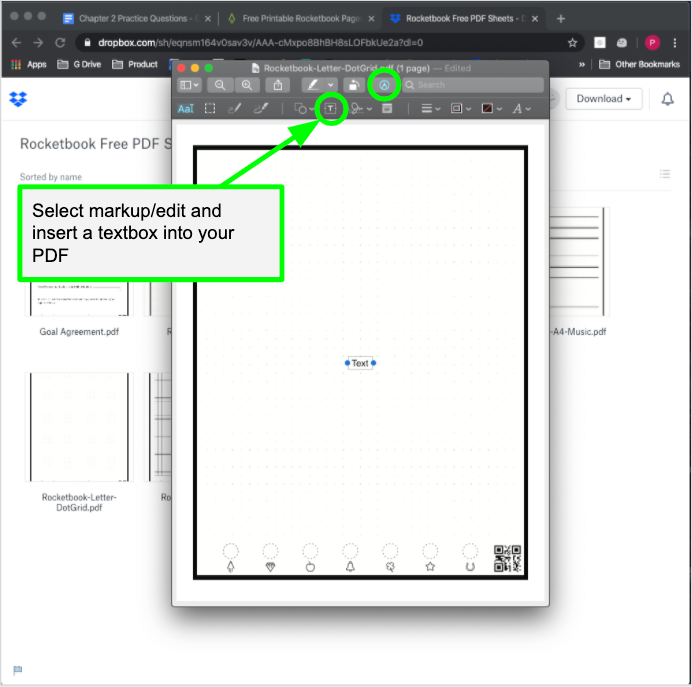This screenshot has width=692, height=687.
Task: Open the Apps bookmarks shortcut
Action: (x=29, y=64)
